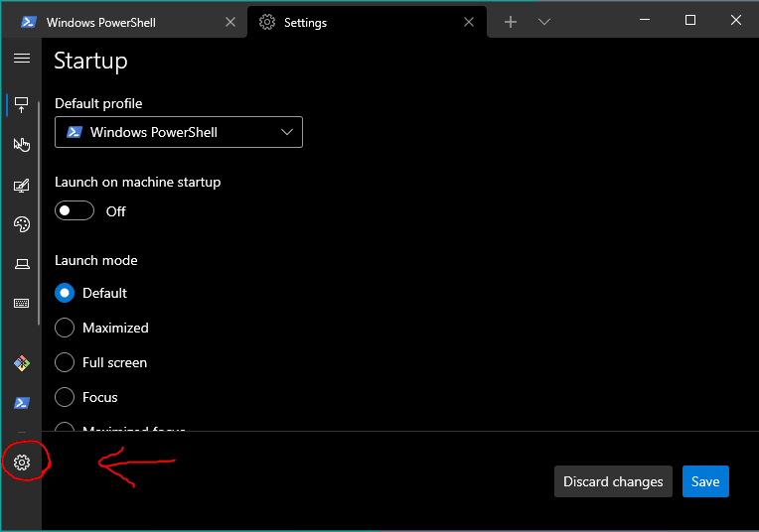
Task: Open the hamburger navigation menu
Action: (22, 59)
